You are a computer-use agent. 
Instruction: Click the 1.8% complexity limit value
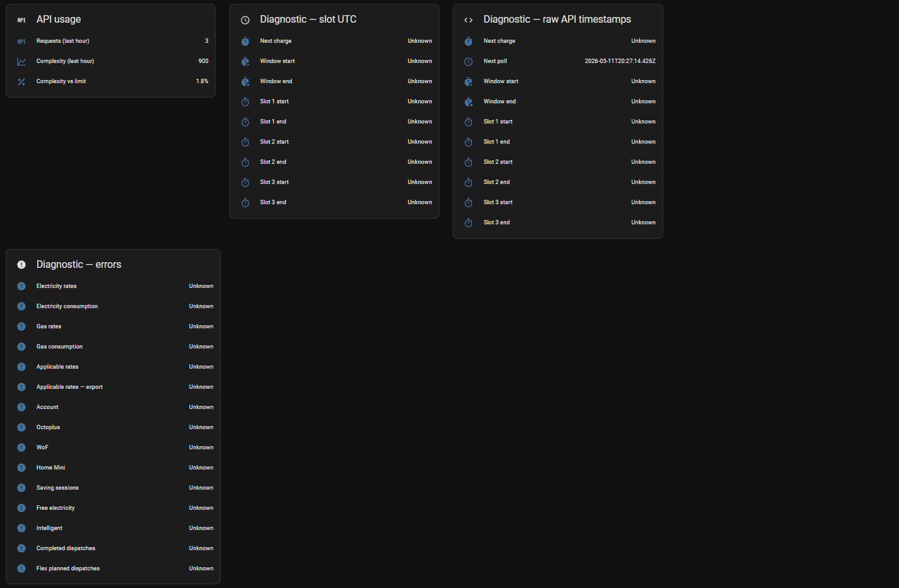202,81
